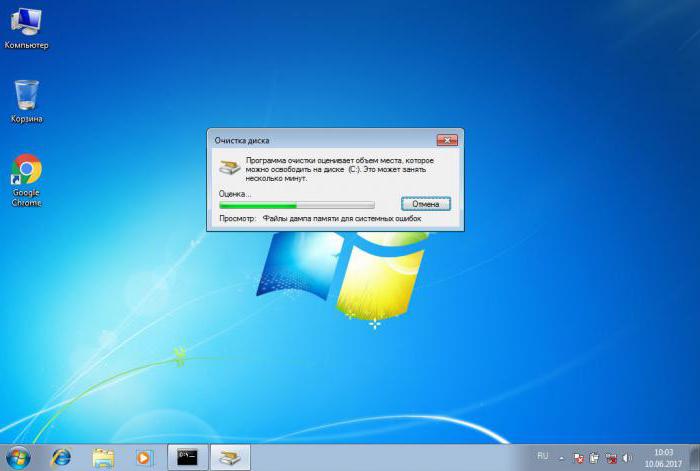Switch to the Command Prompt taskbar window
Image resolution: width=700 pixels, height=471 pixels.
click(188, 458)
